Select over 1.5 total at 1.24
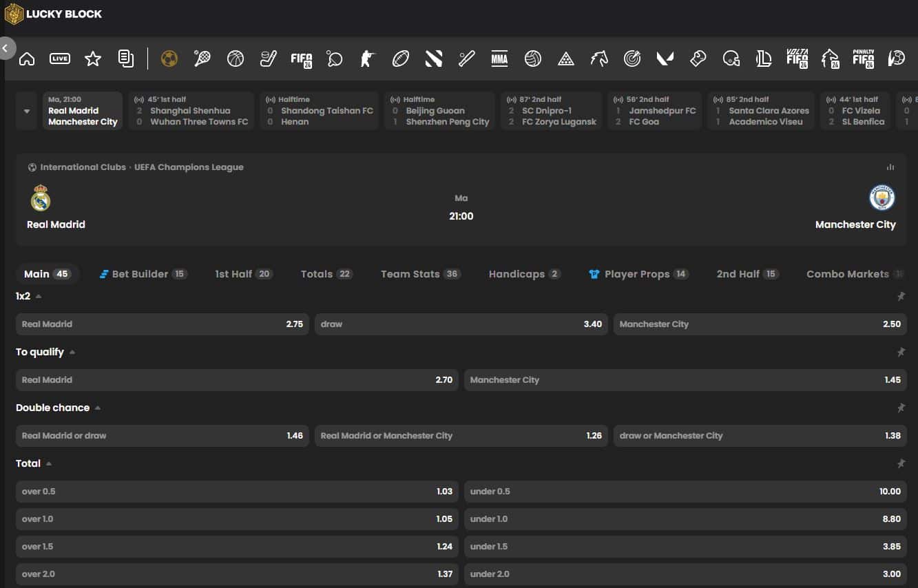Viewport: 918px width, 588px height. pyautogui.click(x=237, y=547)
